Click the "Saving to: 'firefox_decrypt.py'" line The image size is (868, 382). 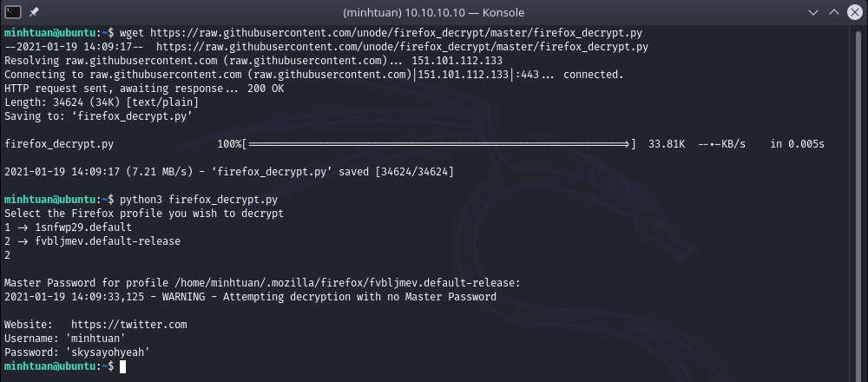[x=98, y=116]
